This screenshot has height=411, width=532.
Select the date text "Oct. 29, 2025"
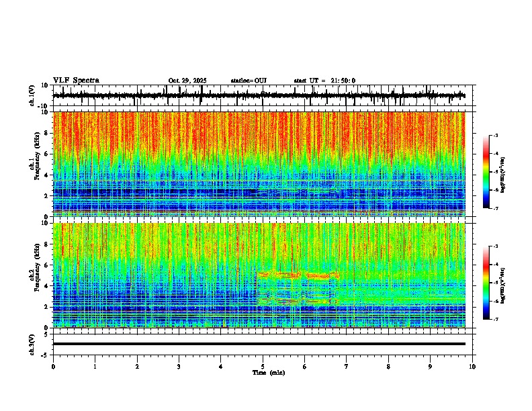point(187,81)
